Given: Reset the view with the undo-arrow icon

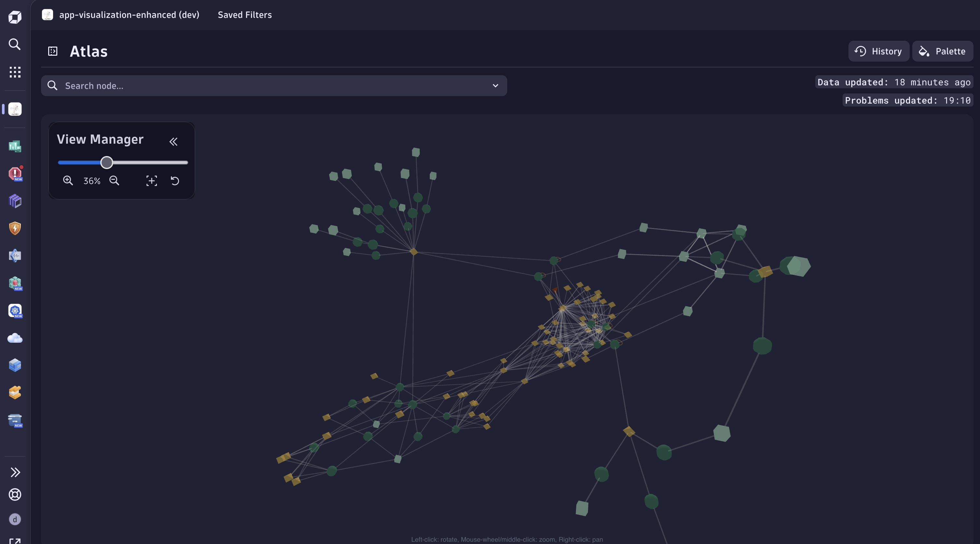Looking at the screenshot, I should [175, 181].
